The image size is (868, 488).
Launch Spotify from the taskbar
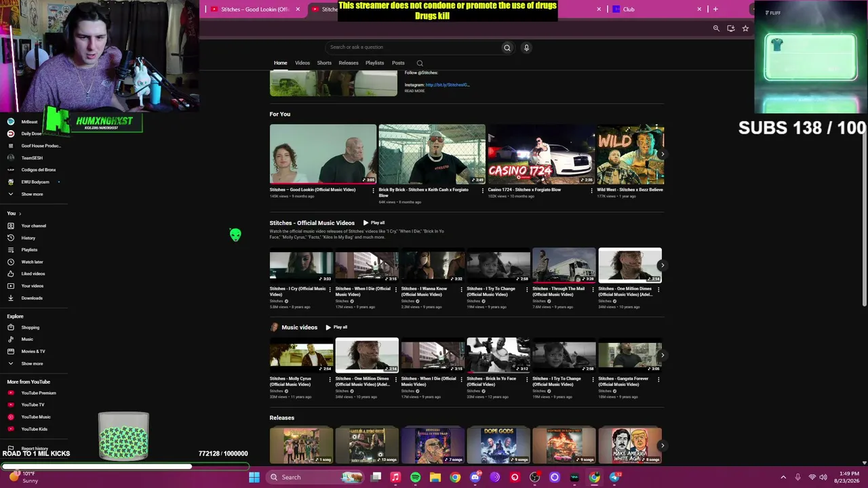click(416, 477)
